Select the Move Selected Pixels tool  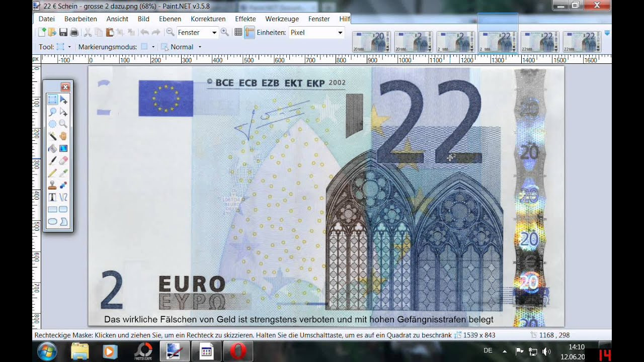63,100
